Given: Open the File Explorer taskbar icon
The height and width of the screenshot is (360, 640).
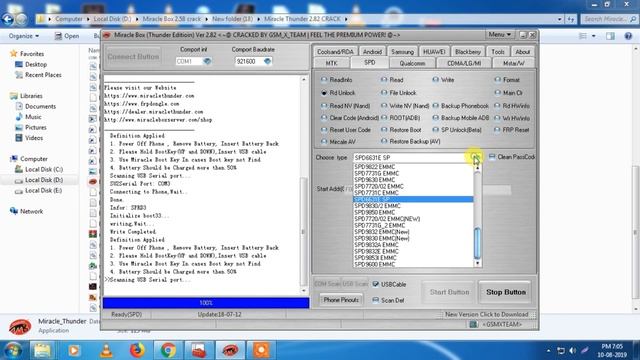Looking at the screenshot, I should pyautogui.click(x=42, y=350).
